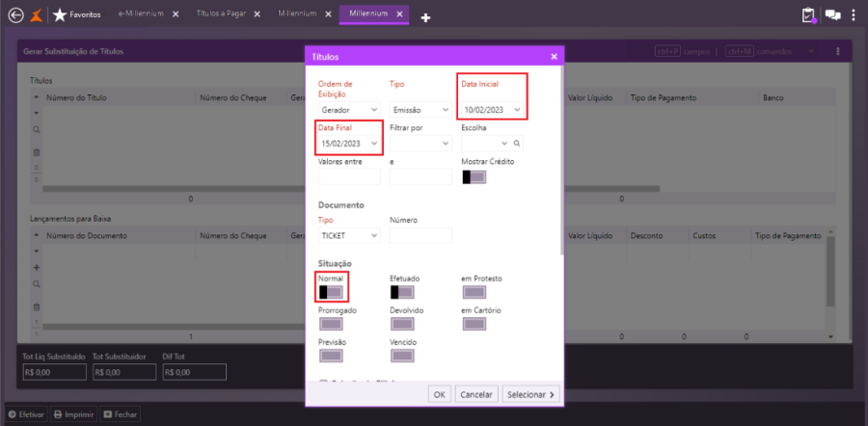Expand the Ordem de Exibição dropdown
Image resolution: width=868 pixels, height=426 pixels.
click(349, 110)
